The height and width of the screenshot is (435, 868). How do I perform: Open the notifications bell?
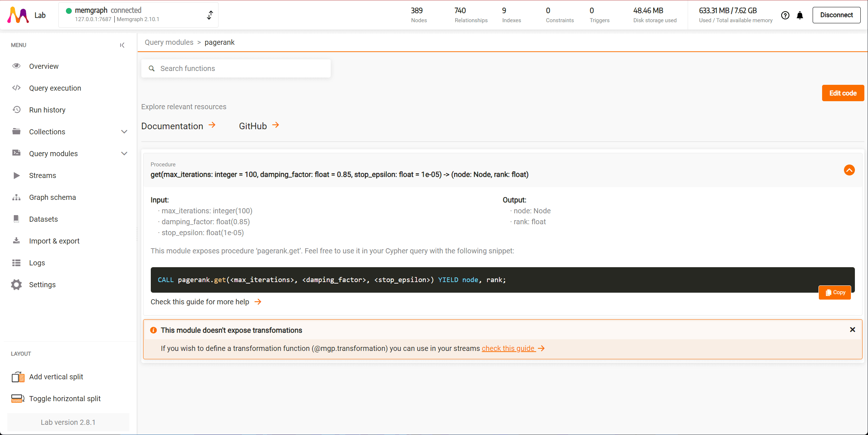pyautogui.click(x=800, y=15)
